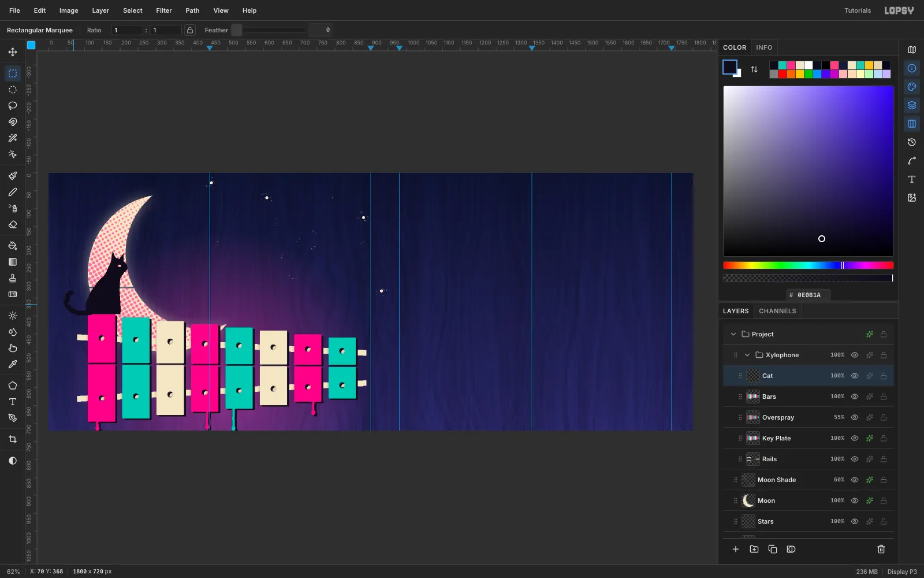Select the Pen tool
924x578 pixels.
pos(13,418)
